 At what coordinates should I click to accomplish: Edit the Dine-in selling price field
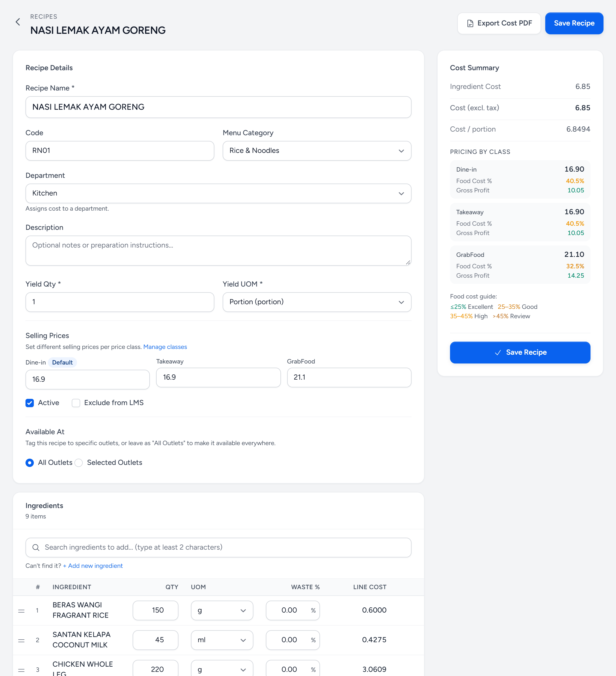88,380
